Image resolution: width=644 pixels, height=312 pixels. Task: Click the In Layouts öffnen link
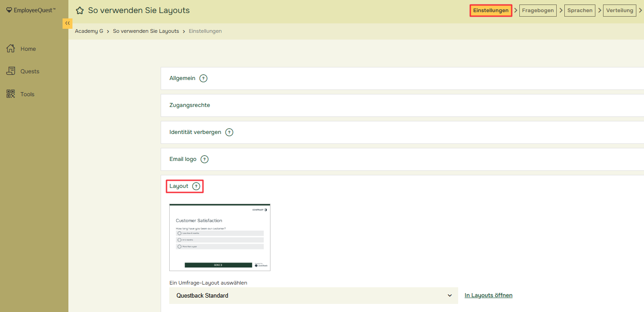click(488, 295)
